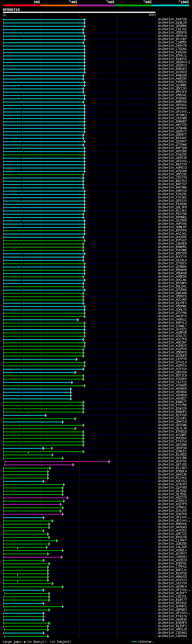This screenshot has height=644, width=192.
Task: Click the UniRef100_P74714 label
Action: [x=172, y=441]
